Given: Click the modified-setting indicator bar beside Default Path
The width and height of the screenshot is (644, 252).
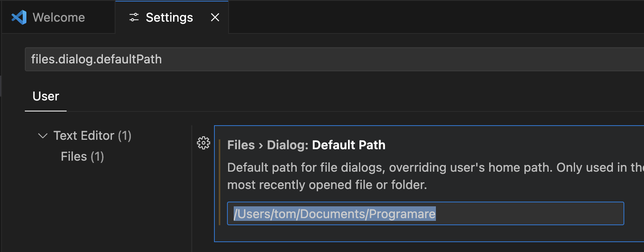Looking at the screenshot, I should coord(220,182).
